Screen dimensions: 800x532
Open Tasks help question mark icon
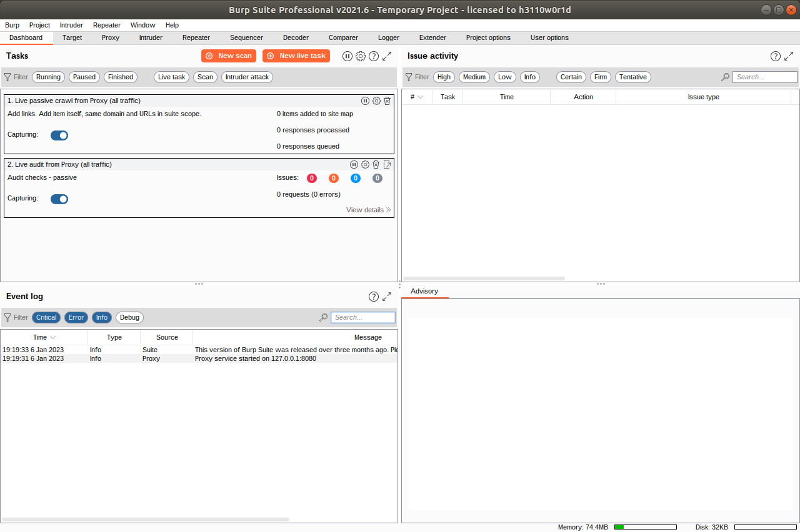click(x=374, y=56)
